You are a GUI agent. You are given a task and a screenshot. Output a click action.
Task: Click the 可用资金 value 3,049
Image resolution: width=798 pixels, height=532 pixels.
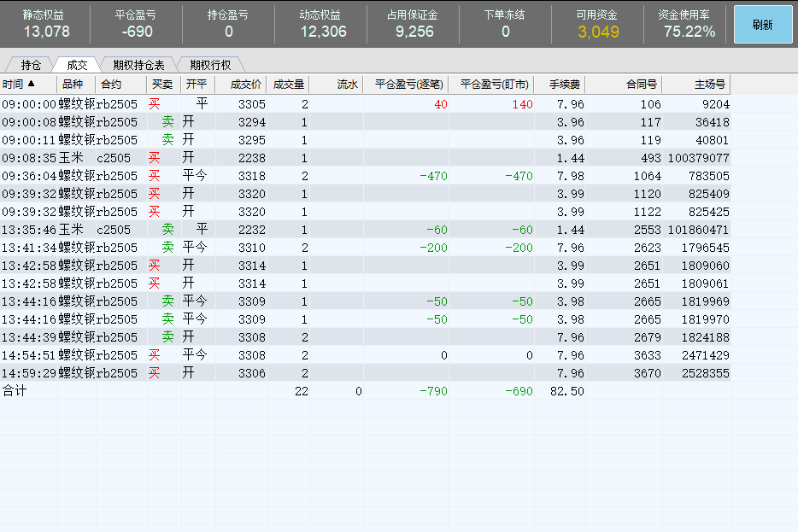point(598,32)
